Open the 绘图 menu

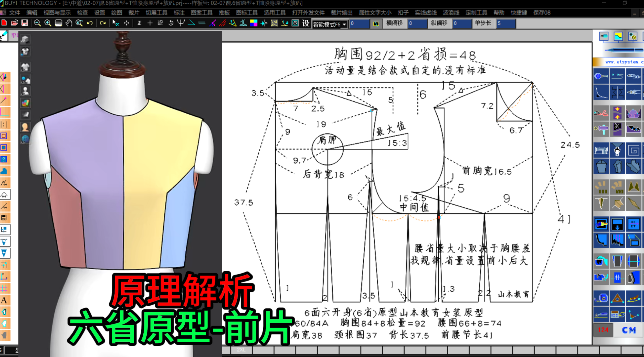(x=117, y=13)
